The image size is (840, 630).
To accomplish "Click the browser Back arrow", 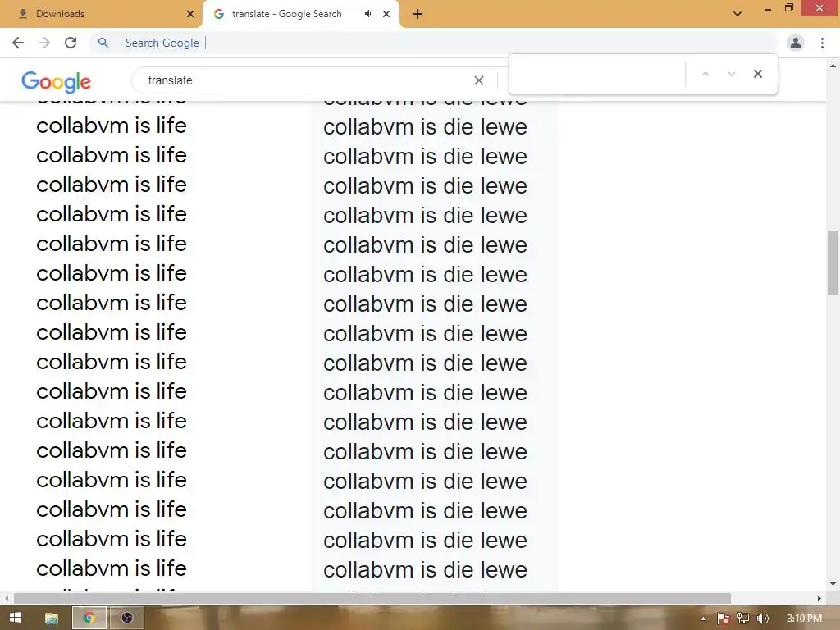I will coord(18,43).
